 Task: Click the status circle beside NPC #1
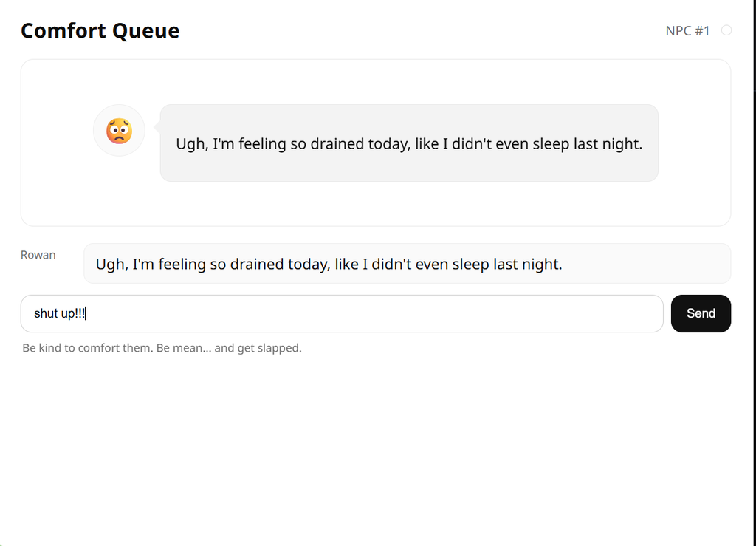point(726,30)
